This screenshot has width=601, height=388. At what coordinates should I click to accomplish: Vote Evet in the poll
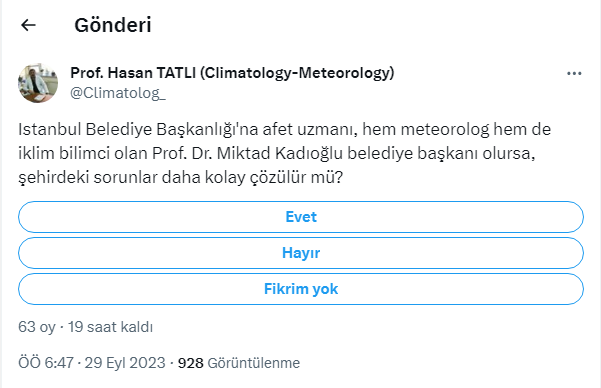pyautogui.click(x=301, y=217)
